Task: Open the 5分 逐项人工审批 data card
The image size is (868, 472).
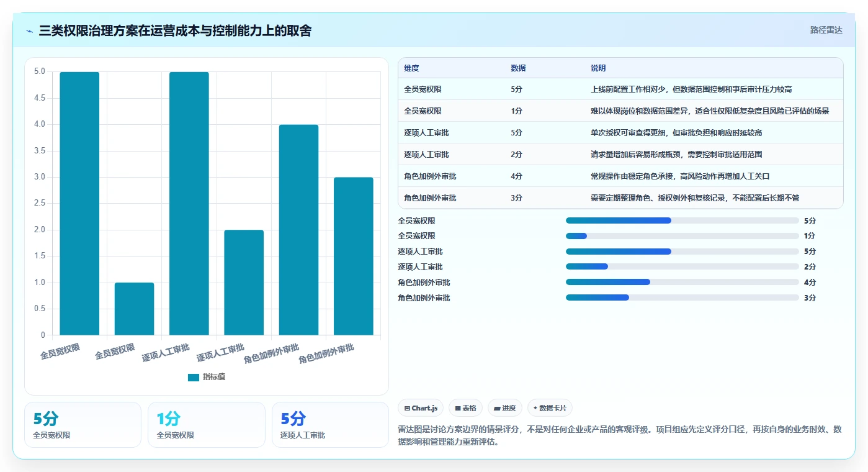Action: (330, 425)
